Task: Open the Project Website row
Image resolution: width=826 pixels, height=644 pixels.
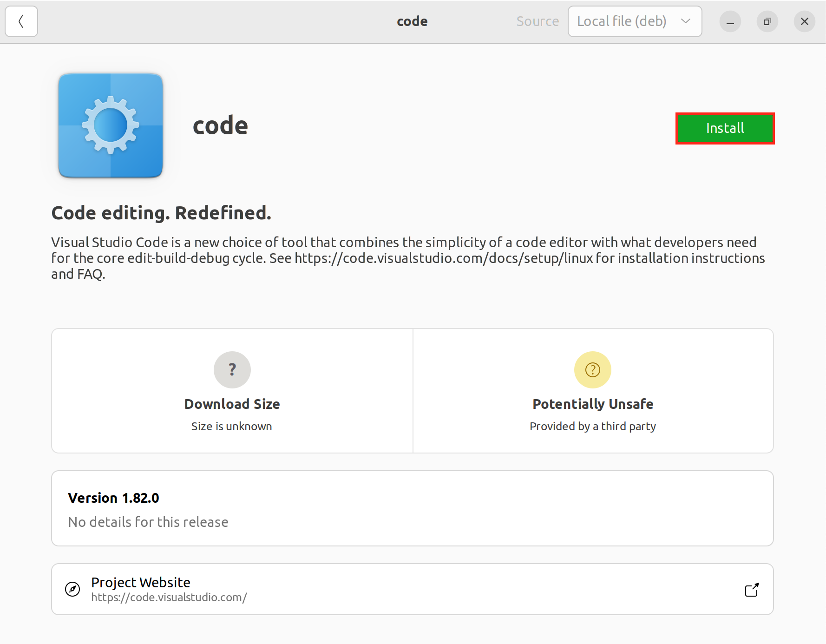Action: [413, 589]
